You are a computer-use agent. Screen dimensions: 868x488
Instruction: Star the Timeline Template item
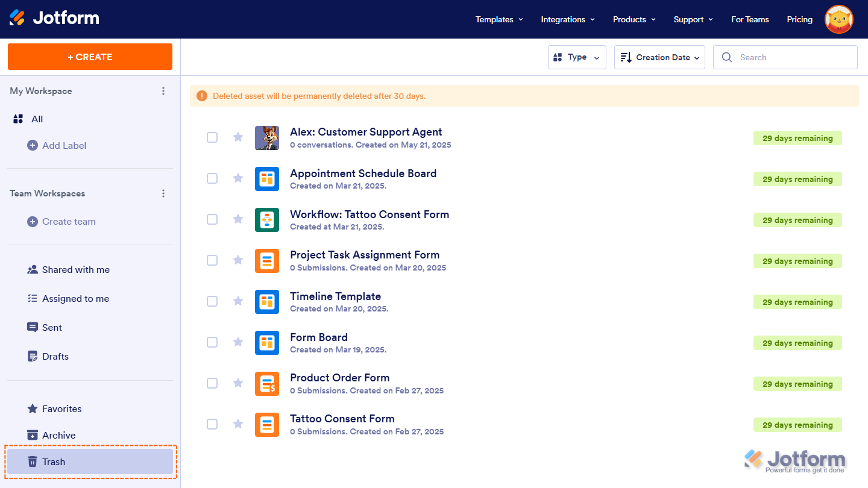pos(238,301)
